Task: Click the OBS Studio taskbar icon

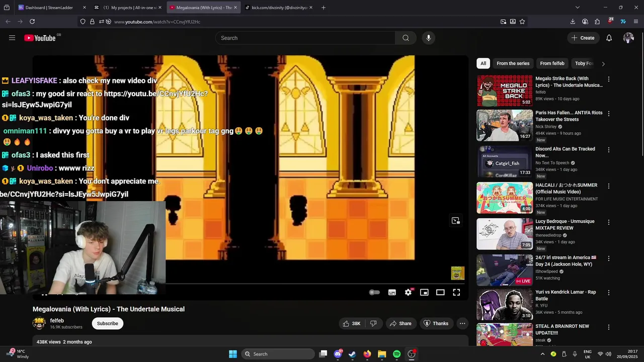Action: click(x=412, y=354)
